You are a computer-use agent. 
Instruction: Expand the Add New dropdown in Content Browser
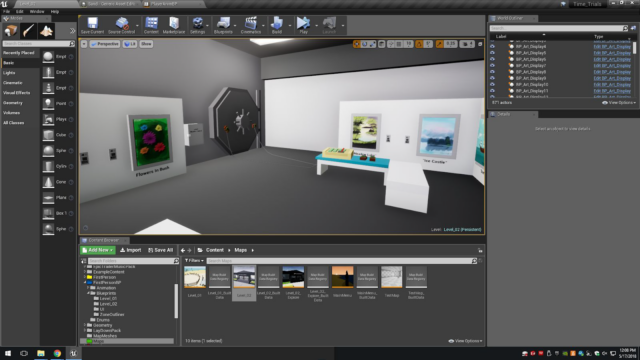[x=98, y=250]
